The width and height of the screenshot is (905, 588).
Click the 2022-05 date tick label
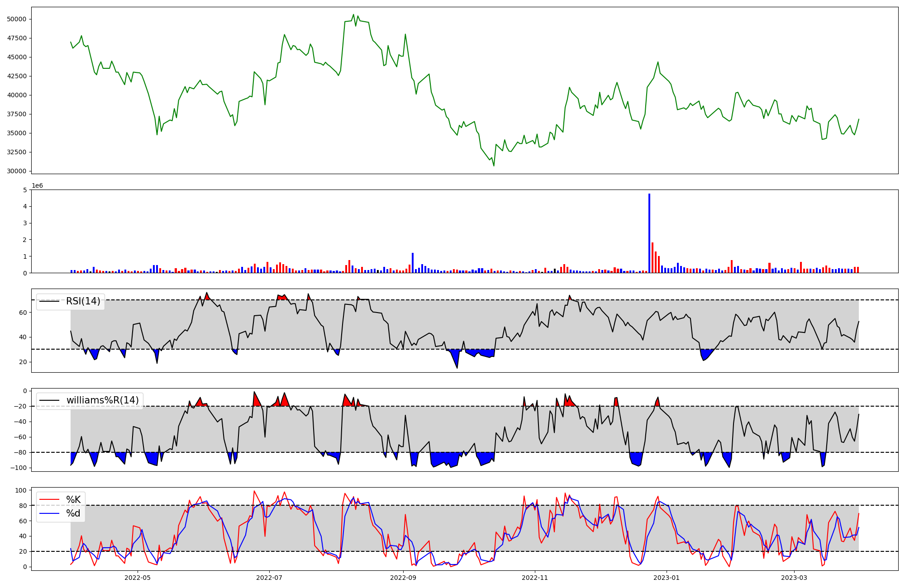[137, 578]
